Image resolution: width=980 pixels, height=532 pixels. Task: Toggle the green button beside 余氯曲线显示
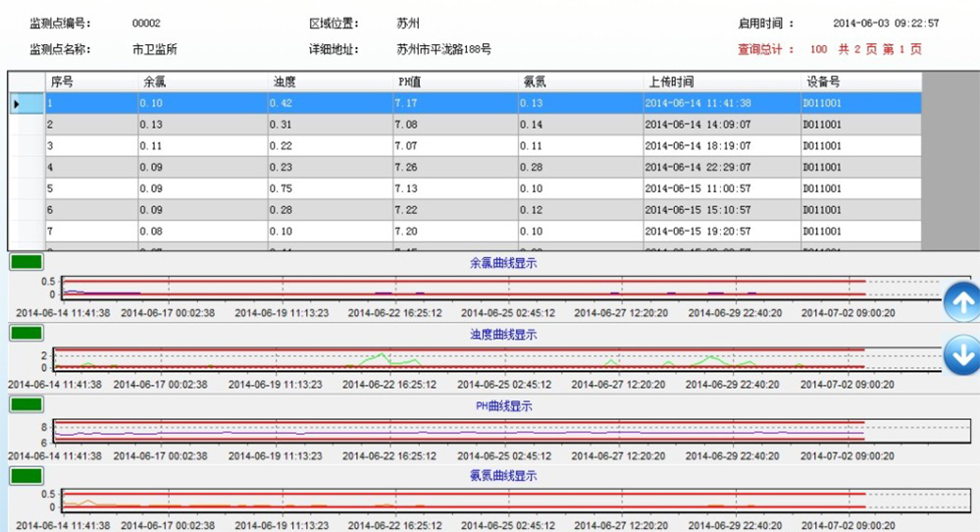pyautogui.click(x=26, y=262)
